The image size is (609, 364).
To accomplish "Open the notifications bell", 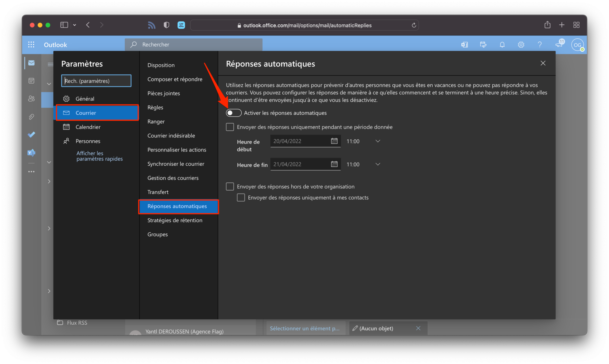I will click(502, 45).
